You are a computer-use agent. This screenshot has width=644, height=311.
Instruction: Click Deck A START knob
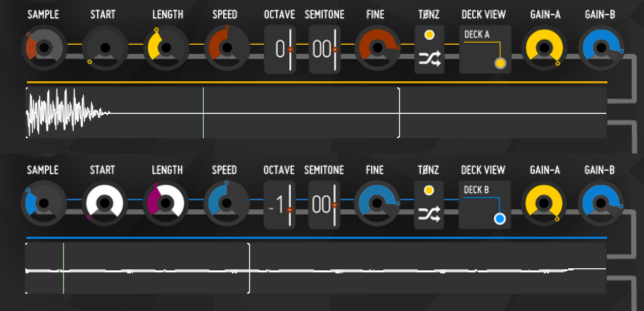coord(105,48)
